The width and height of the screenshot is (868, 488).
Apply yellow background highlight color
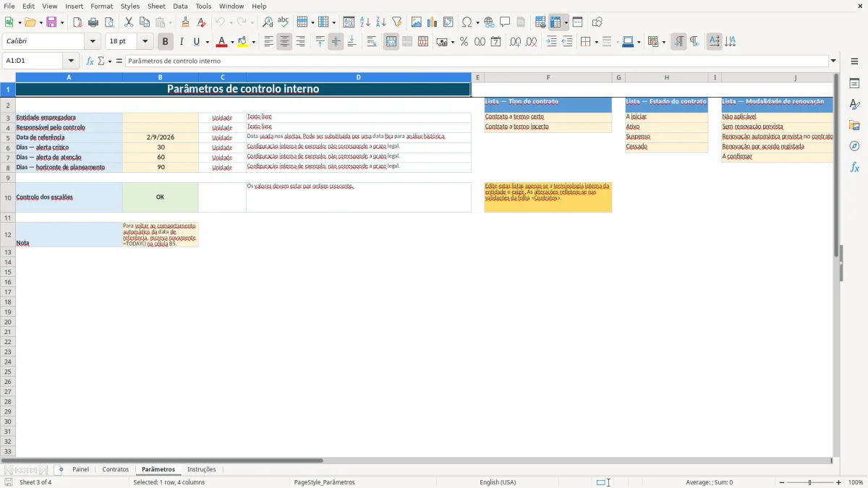click(x=243, y=42)
